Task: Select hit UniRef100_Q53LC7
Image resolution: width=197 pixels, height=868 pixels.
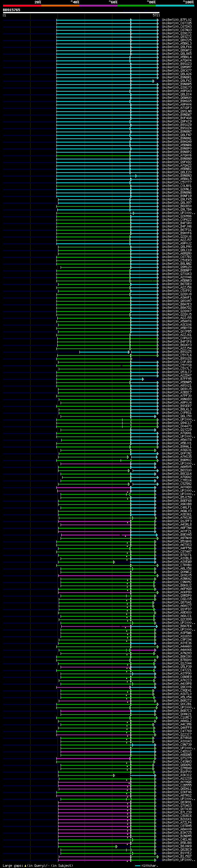Action: [x=177, y=372]
